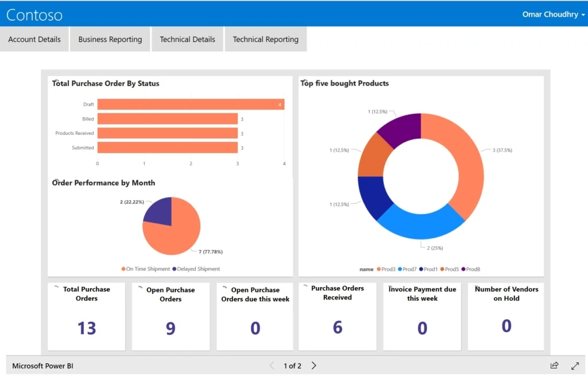Advance to page 2 with the next arrow

[x=314, y=366]
